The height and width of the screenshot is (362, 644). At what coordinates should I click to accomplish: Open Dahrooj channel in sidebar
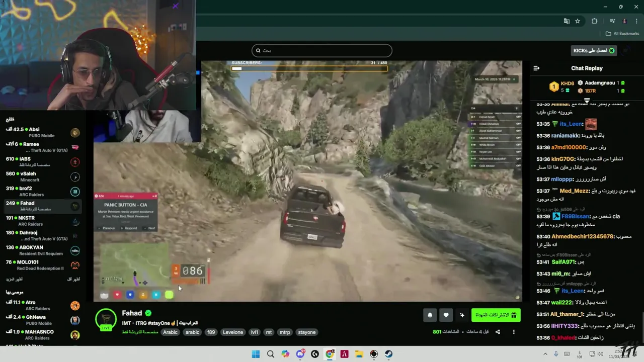click(42, 236)
